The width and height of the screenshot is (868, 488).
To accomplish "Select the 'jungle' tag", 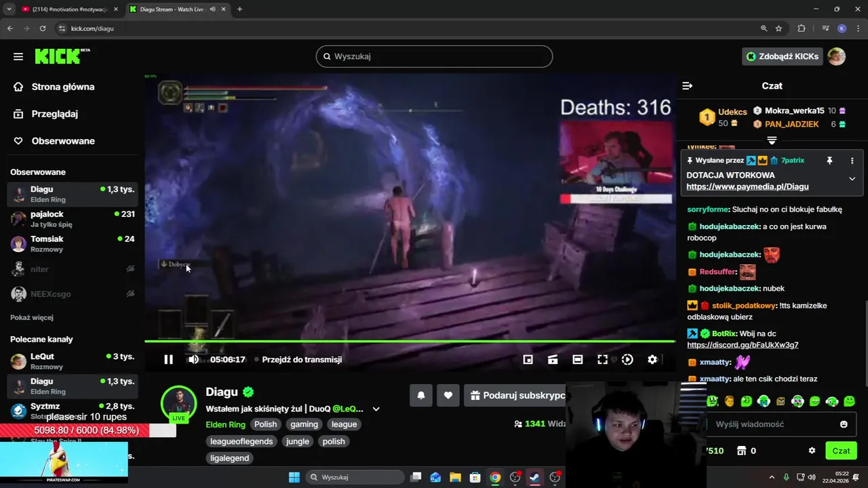I will pos(297,441).
